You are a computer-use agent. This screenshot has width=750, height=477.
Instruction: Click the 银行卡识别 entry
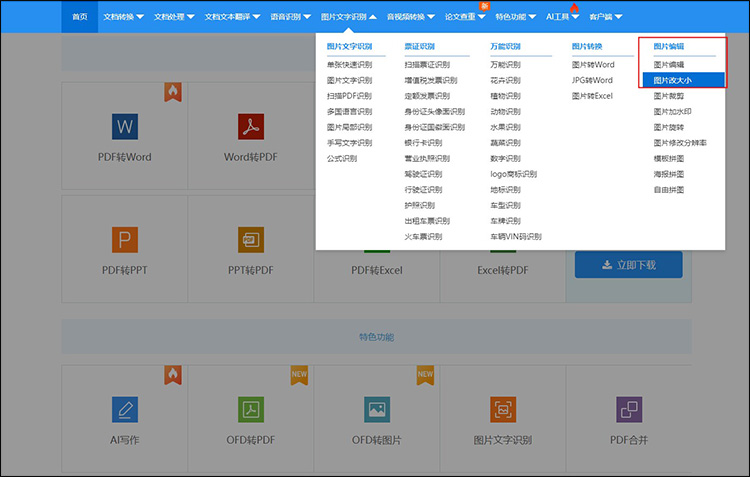coord(423,143)
